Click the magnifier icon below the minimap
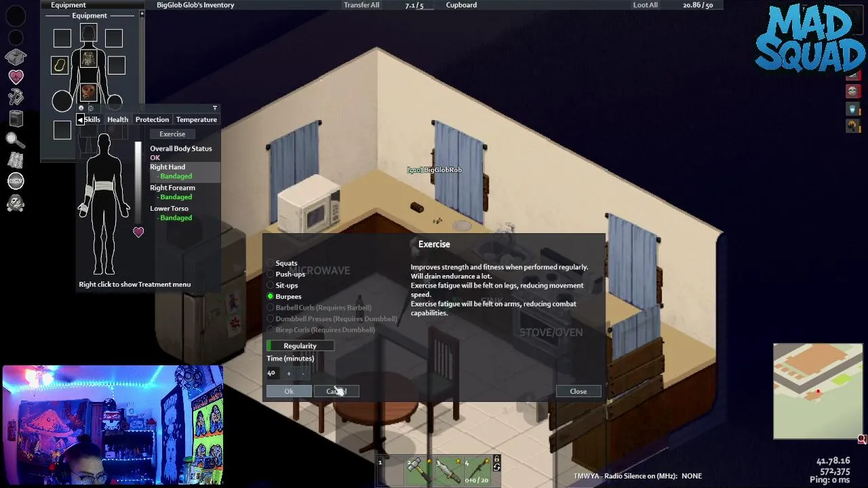 [862, 439]
